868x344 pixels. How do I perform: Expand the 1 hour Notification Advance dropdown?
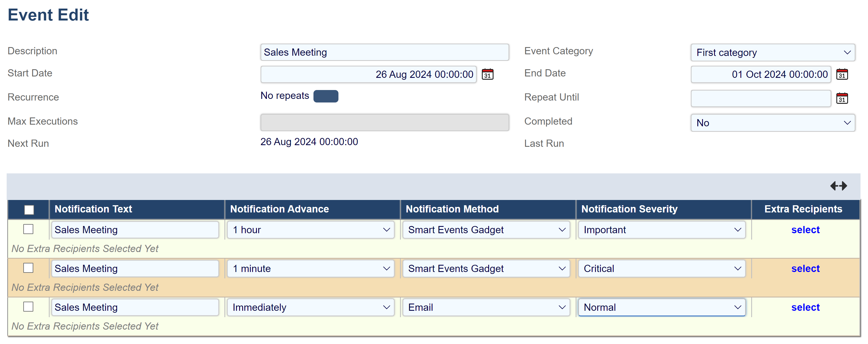point(310,230)
